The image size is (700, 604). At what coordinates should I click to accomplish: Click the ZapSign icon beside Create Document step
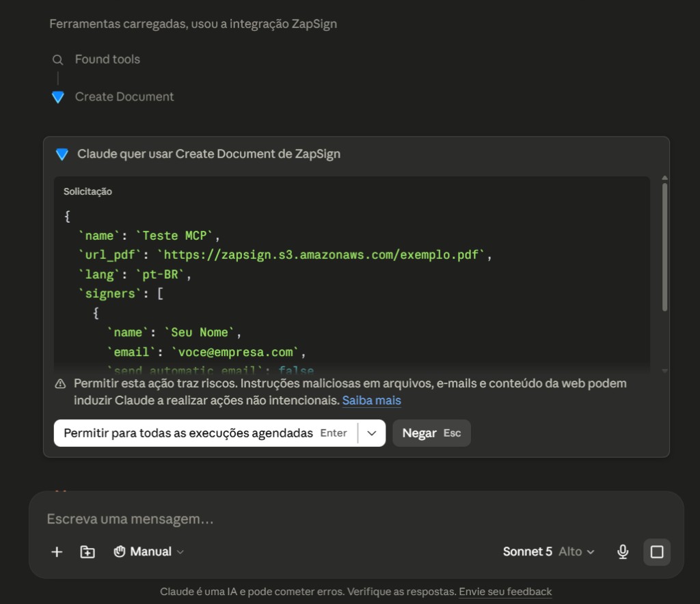point(58,97)
